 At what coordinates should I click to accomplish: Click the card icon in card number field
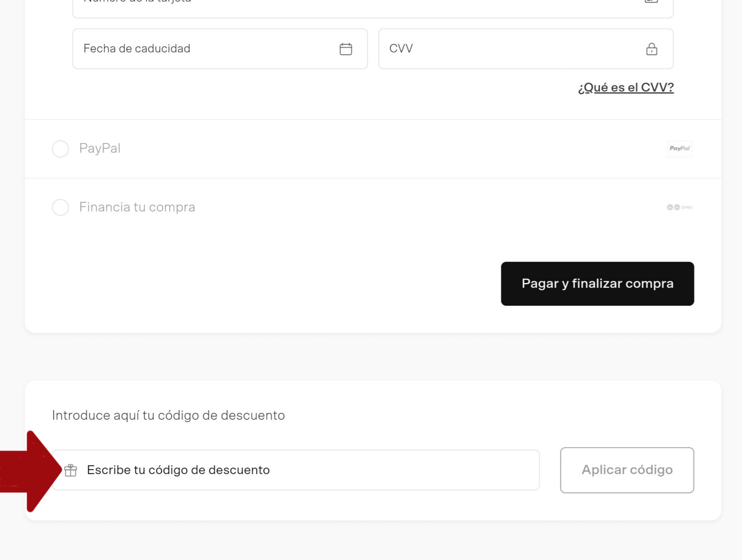651,1
